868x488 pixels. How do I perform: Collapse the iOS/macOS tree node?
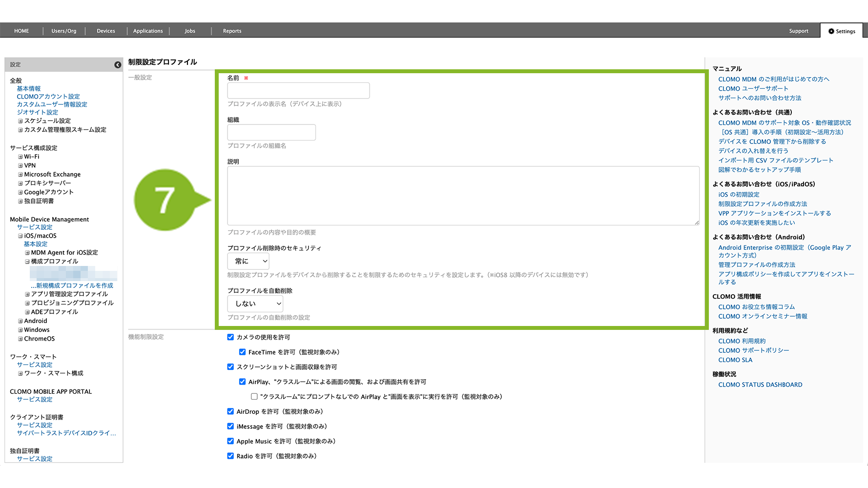pos(21,236)
